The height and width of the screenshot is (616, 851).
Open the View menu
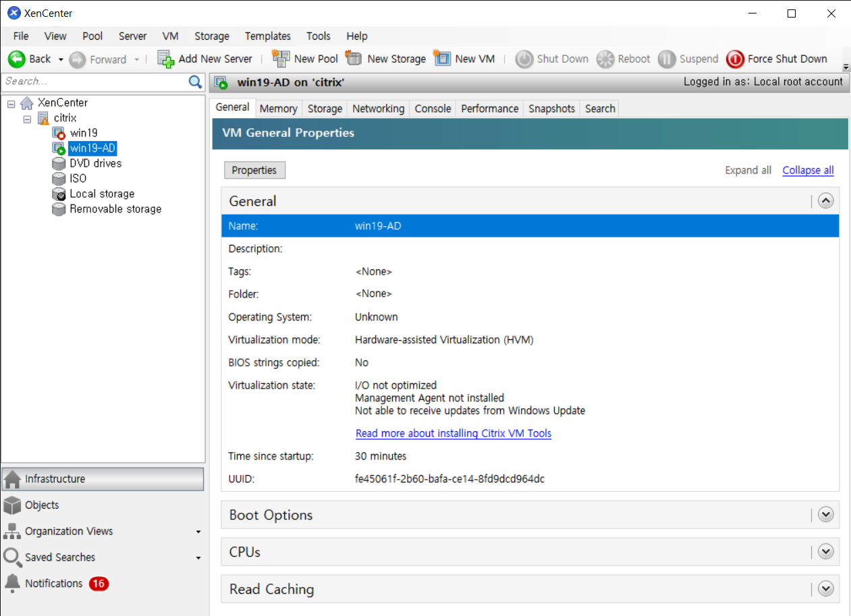pos(55,36)
